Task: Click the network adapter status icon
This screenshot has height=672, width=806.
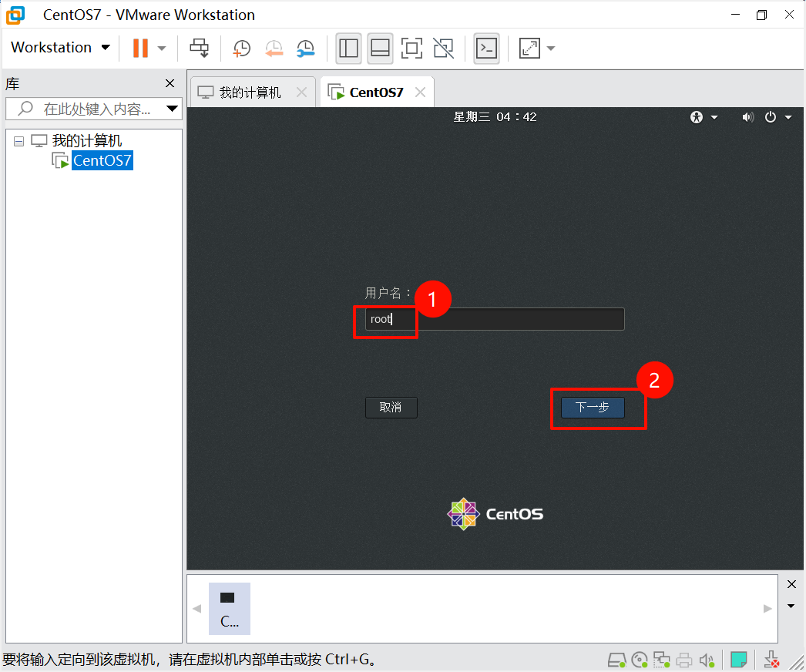Action: click(x=662, y=660)
